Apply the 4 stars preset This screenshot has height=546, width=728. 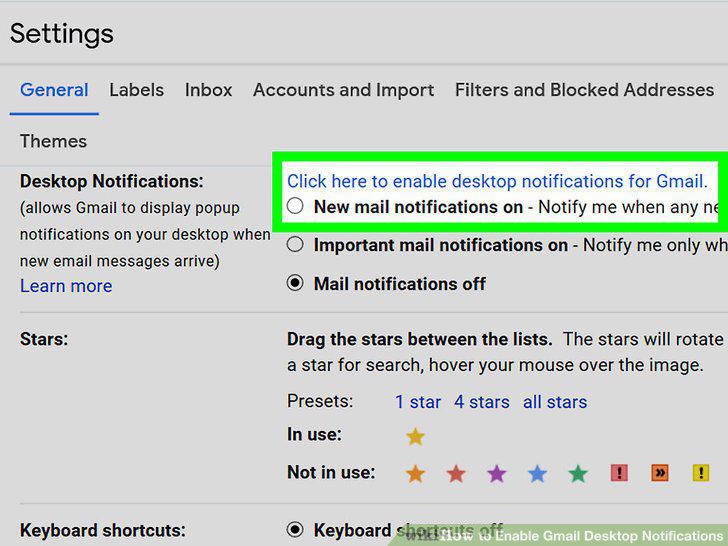pyautogui.click(x=482, y=402)
